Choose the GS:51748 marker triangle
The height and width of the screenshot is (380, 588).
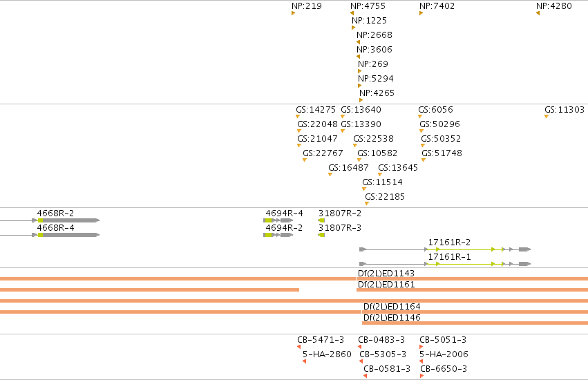pos(424,160)
